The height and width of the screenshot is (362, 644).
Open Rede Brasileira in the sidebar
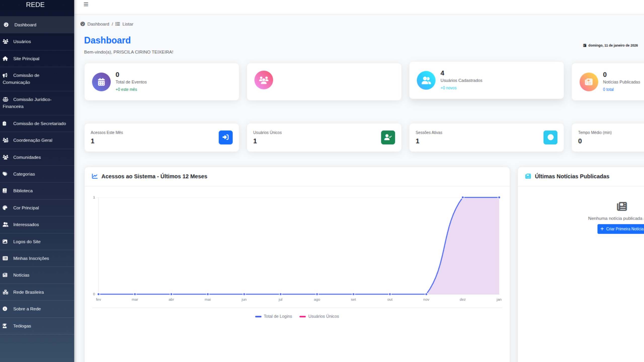point(37,292)
